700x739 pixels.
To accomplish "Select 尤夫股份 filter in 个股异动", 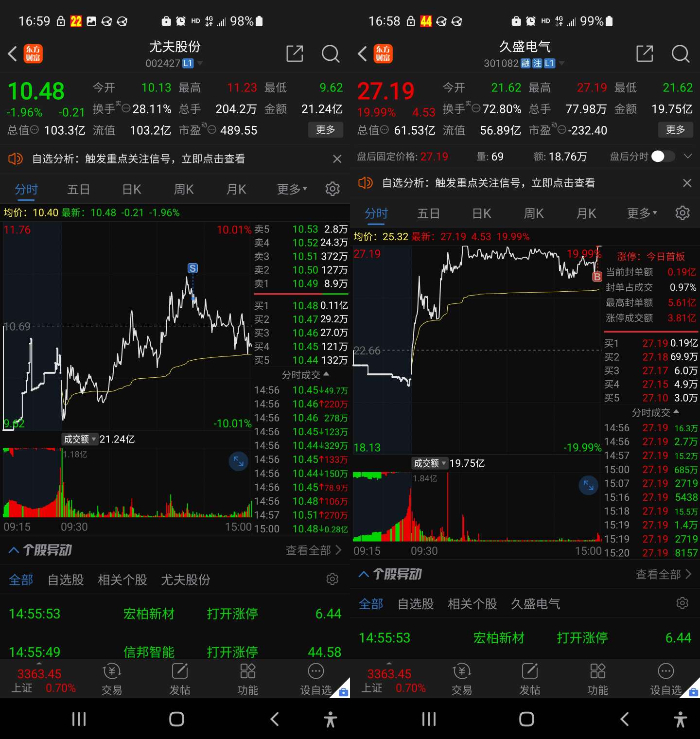I will click(x=185, y=580).
